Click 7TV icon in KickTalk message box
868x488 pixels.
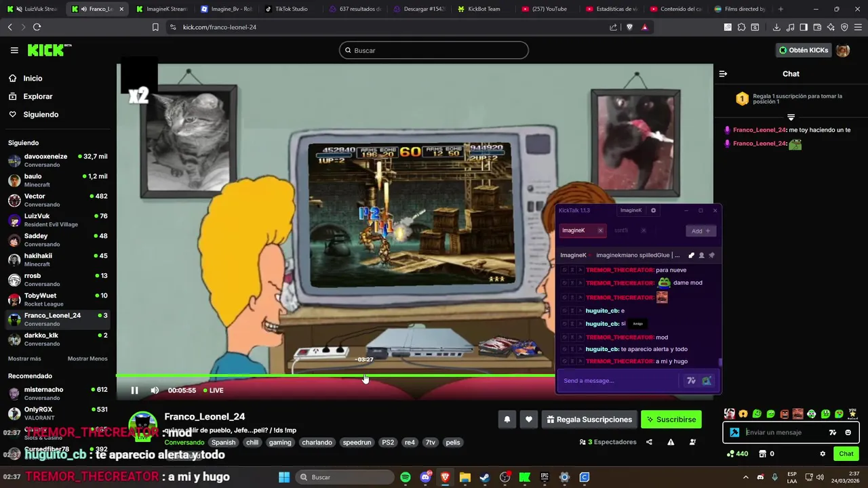click(691, 381)
